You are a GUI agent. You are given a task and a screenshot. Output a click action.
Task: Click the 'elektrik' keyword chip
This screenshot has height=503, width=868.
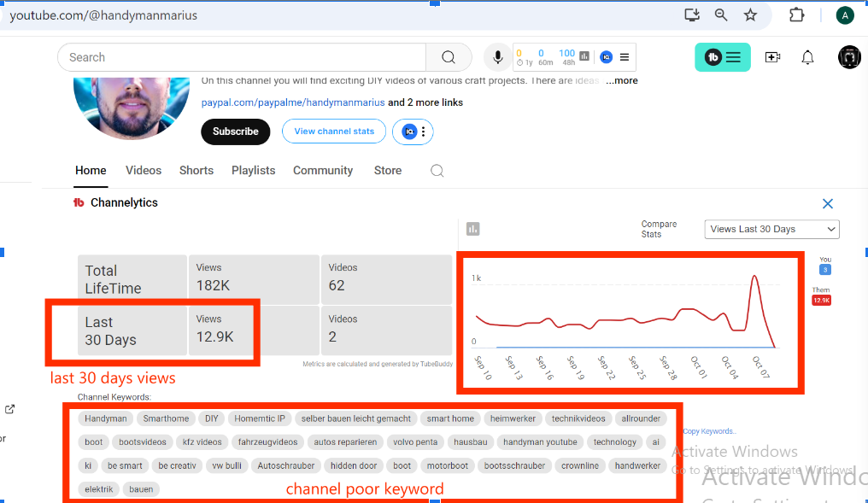(x=98, y=489)
